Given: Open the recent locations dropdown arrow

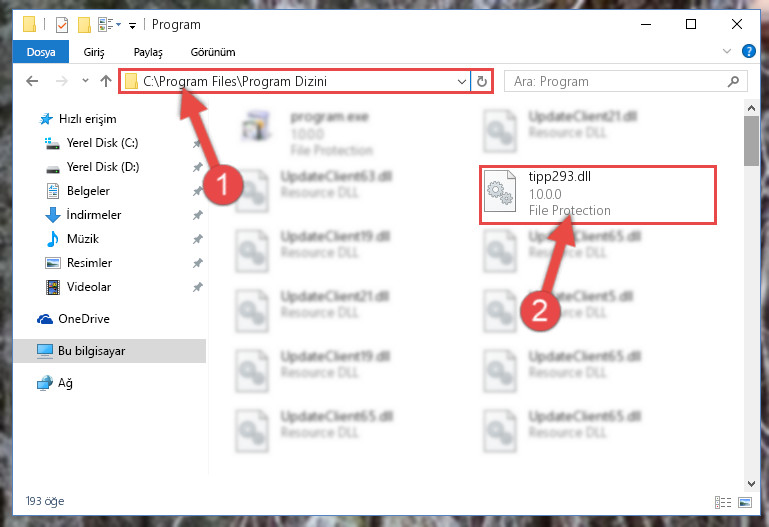Looking at the screenshot, I should pos(85,81).
